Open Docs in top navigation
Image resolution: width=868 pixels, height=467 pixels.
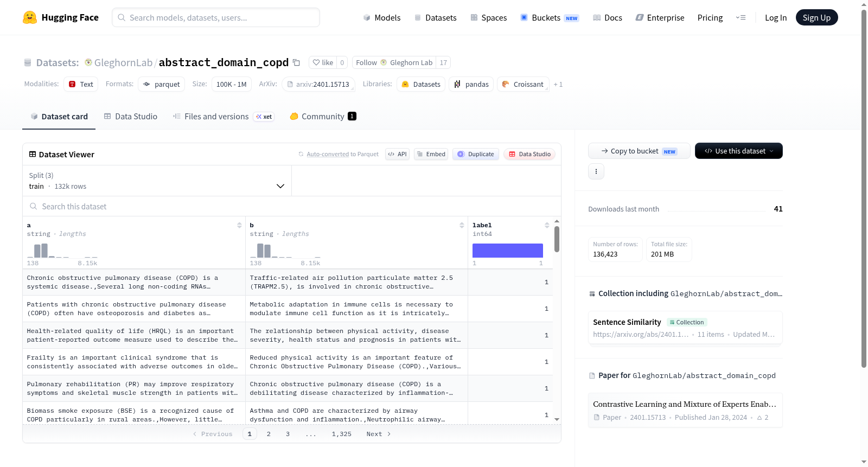[x=608, y=17]
